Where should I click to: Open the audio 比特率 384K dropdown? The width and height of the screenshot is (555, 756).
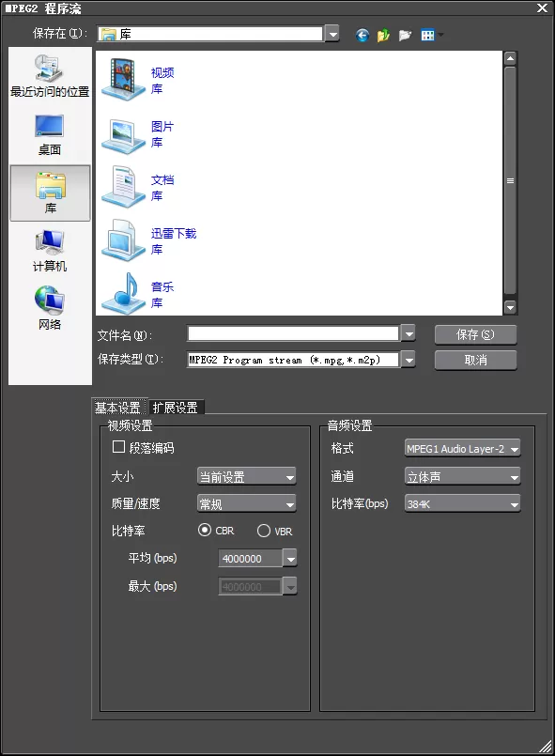click(462, 503)
